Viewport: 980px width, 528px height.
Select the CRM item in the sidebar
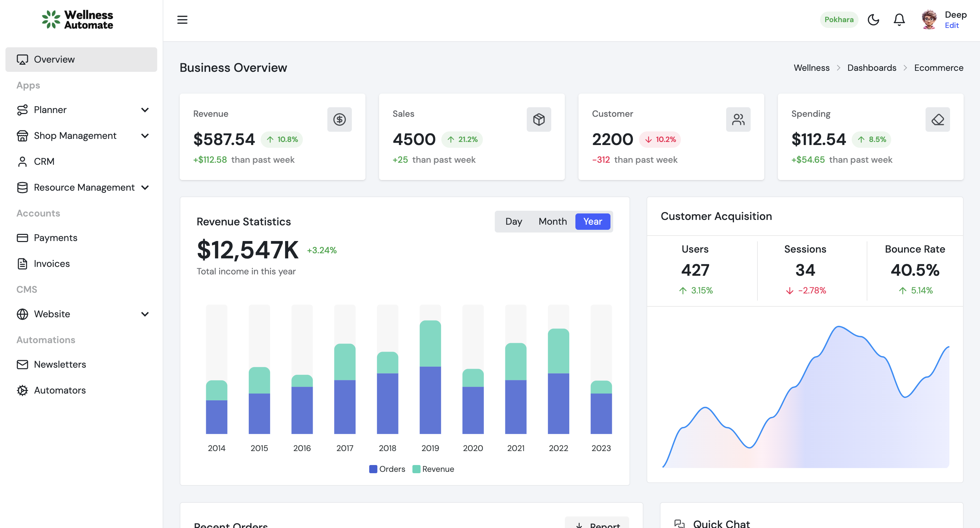[44, 161]
